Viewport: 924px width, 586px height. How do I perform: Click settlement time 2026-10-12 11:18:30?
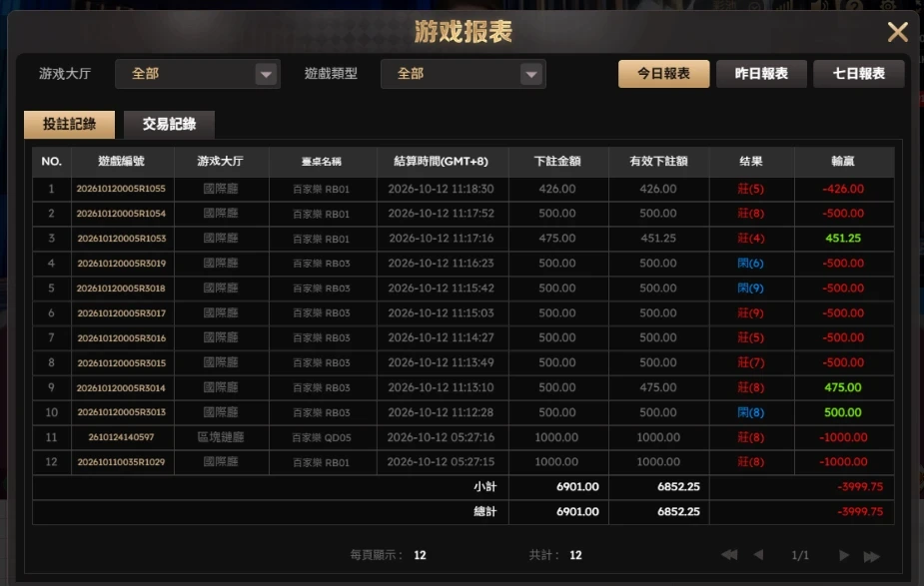(x=441, y=189)
